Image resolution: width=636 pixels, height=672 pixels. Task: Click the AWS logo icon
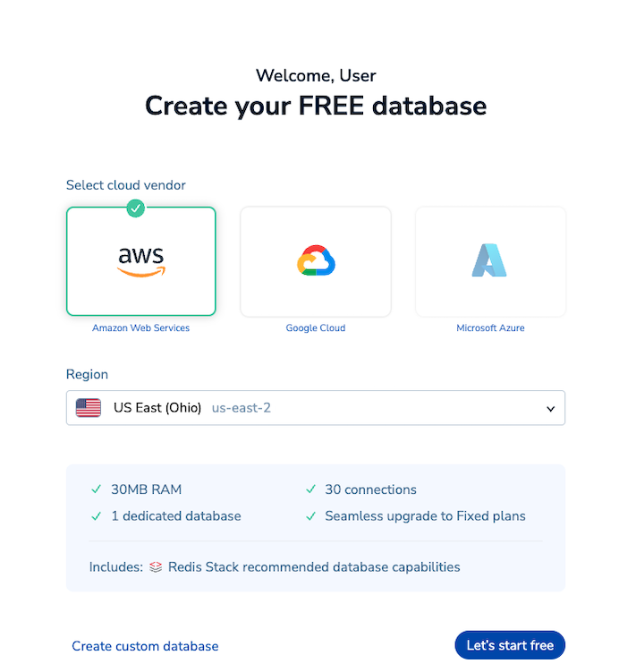[x=141, y=260]
